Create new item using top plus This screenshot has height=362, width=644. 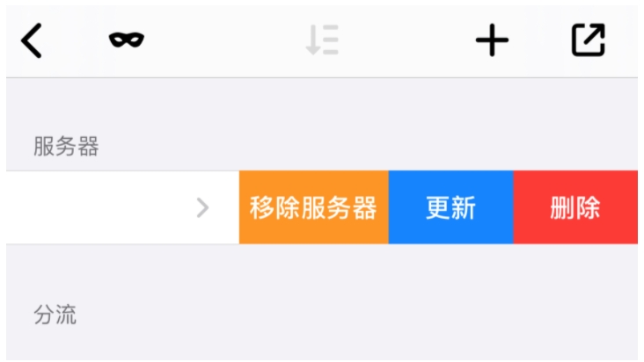pyautogui.click(x=492, y=40)
